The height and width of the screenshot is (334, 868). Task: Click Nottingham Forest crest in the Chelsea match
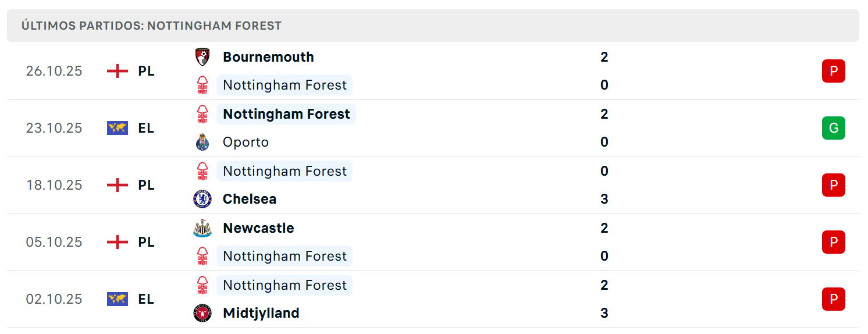(202, 171)
